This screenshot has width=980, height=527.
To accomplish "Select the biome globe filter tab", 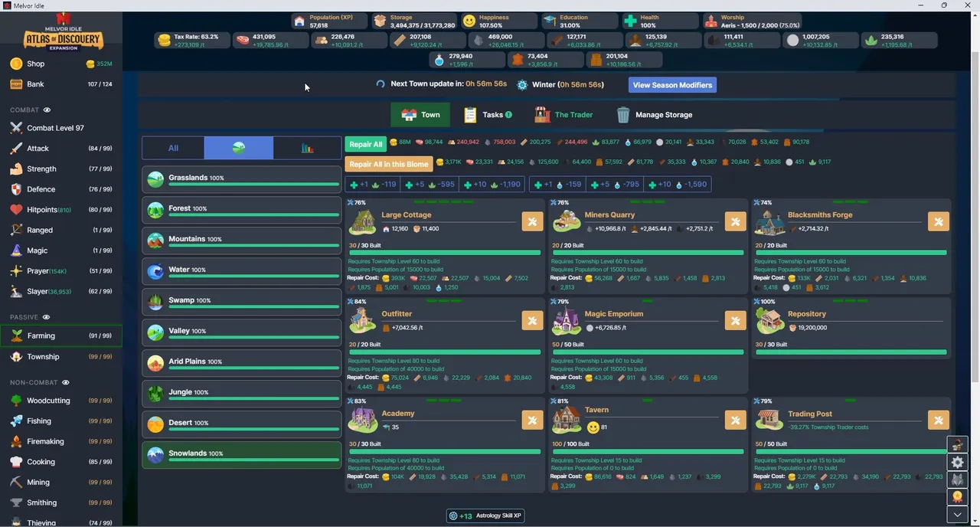I will coord(239,148).
